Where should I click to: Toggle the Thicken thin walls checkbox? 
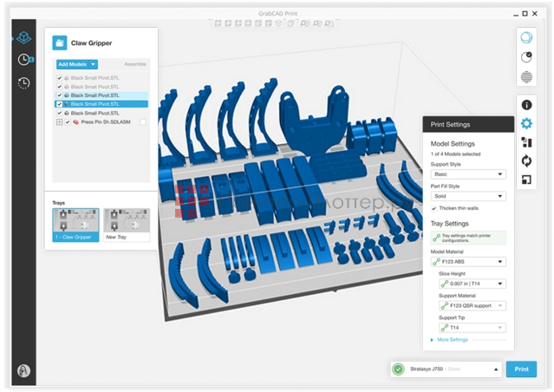click(434, 208)
